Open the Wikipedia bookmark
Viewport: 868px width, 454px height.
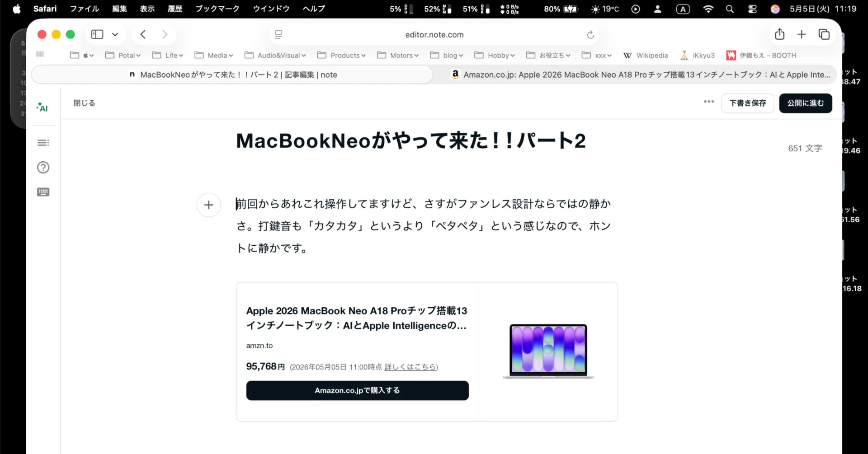pyautogui.click(x=646, y=55)
